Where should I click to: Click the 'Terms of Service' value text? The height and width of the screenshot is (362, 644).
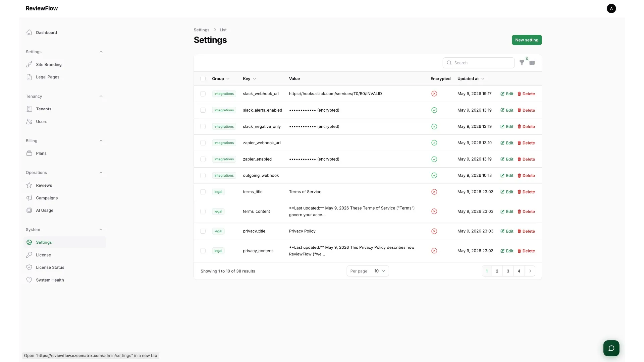305,192
